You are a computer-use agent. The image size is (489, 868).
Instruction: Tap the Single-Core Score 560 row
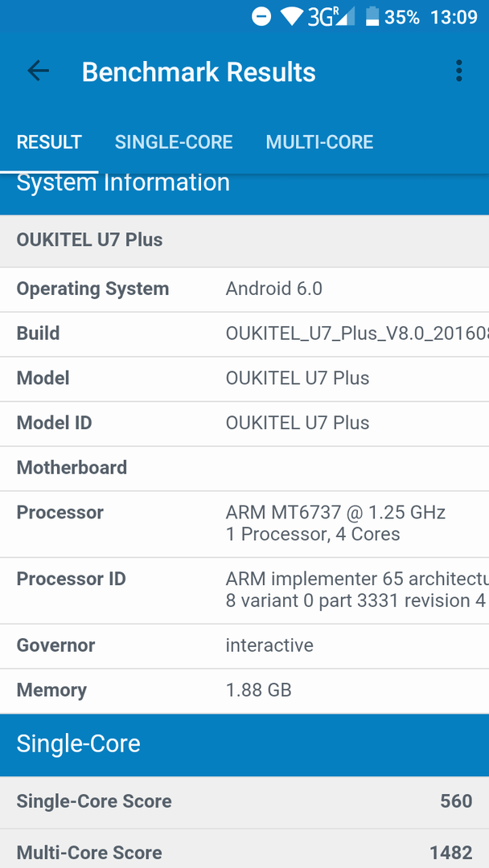click(x=244, y=801)
